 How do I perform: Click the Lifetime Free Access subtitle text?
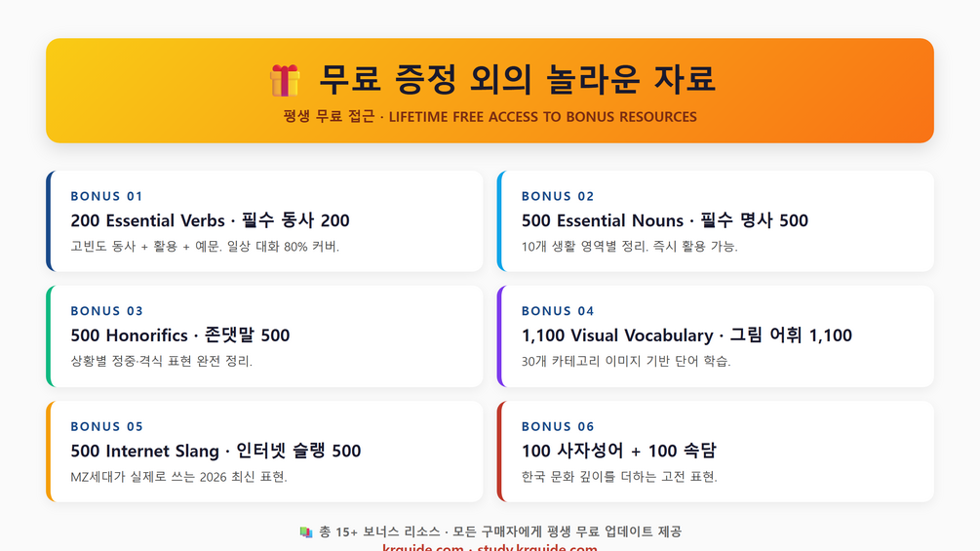point(490,117)
